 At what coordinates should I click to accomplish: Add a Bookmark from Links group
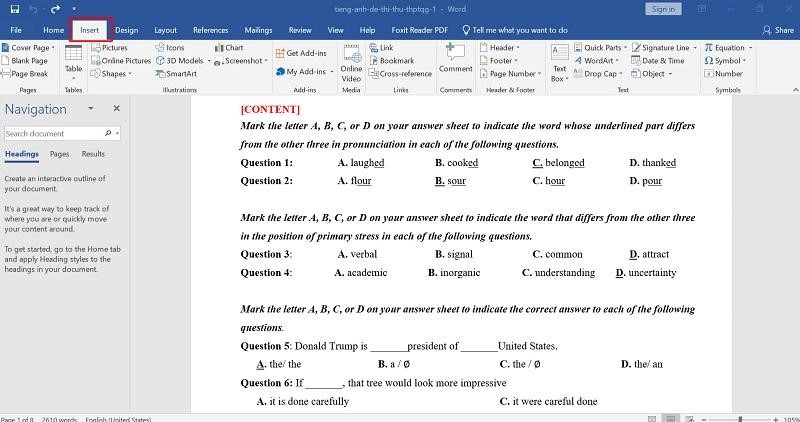(x=391, y=61)
